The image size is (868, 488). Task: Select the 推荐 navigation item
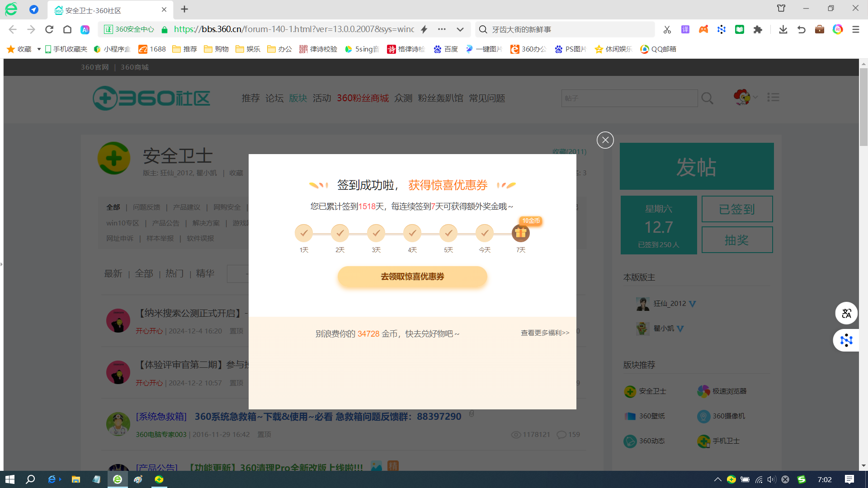250,98
